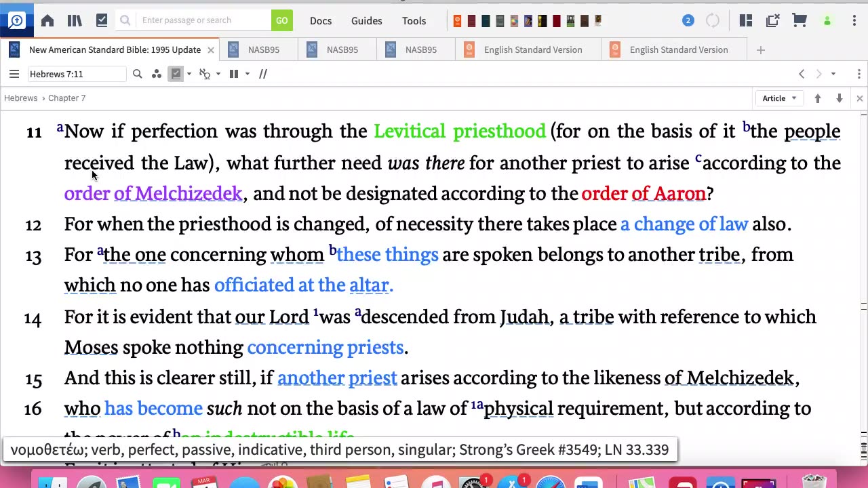
Task: Click the red 'order of Aaron' phrase
Action: (644, 193)
